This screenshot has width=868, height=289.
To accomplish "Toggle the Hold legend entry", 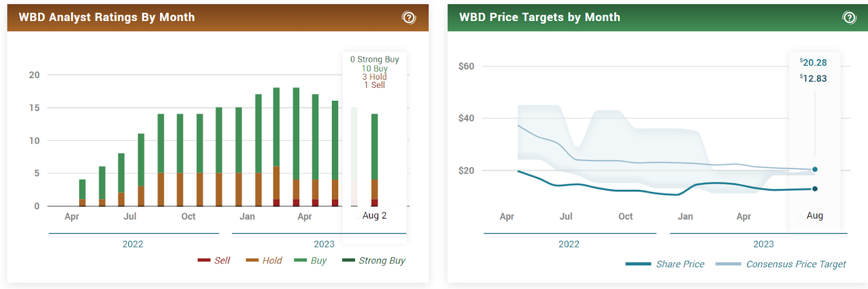I will pyautogui.click(x=264, y=261).
